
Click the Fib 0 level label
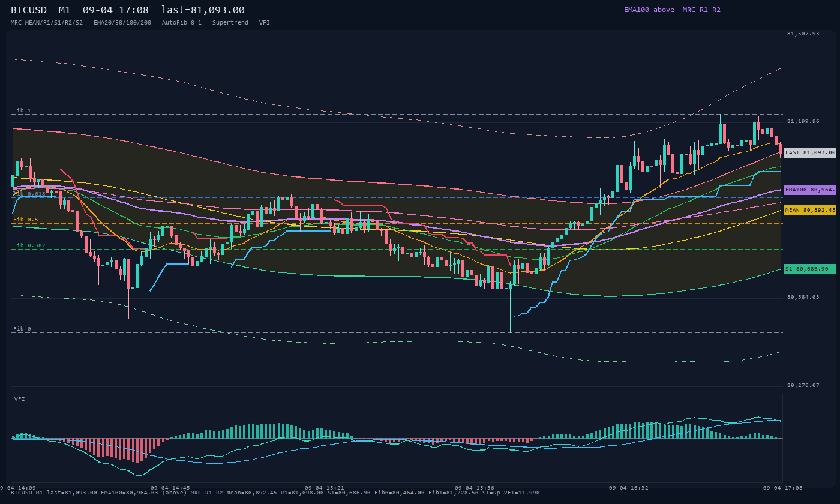click(22, 329)
